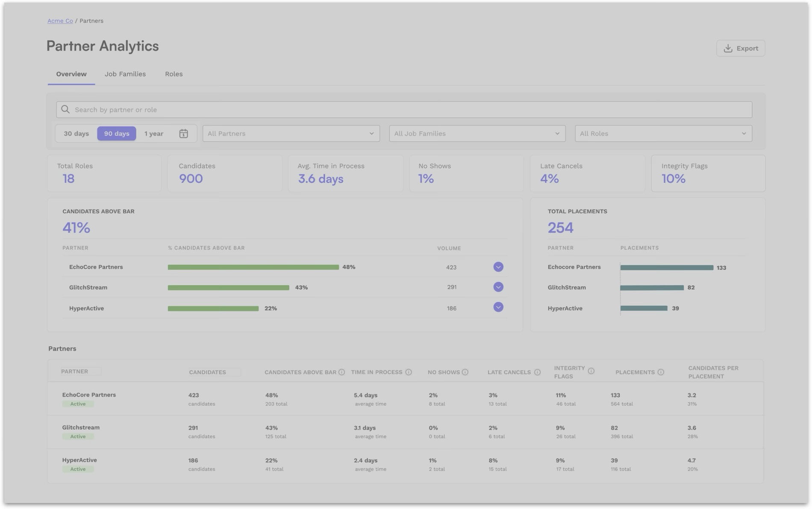Screen dimensions: 812x509
Task: Click info icon next to Integrity Flags column
Action: (591, 371)
